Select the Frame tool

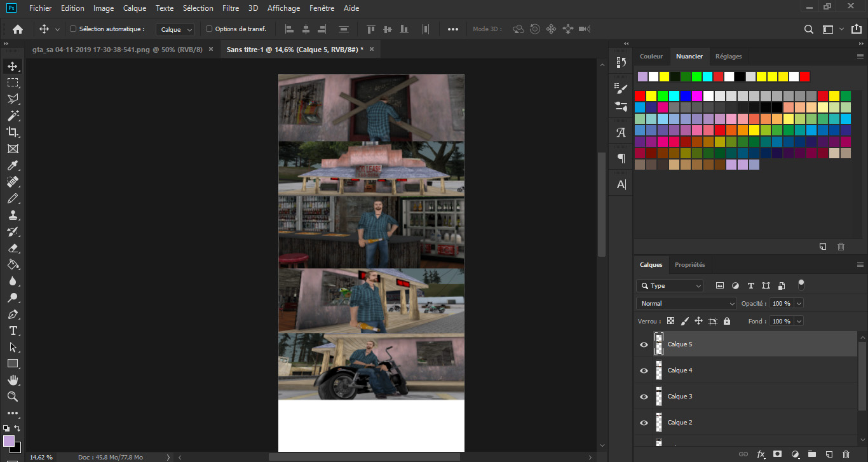13,149
